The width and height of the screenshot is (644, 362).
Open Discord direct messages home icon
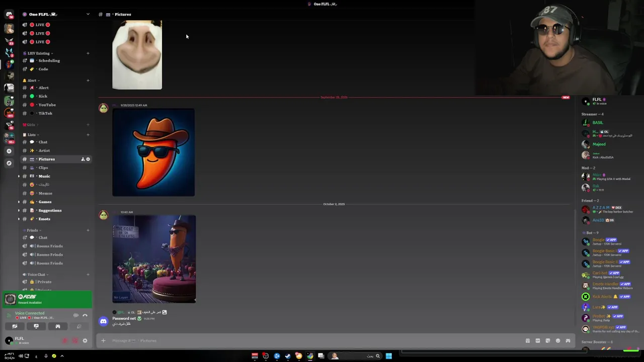click(9, 15)
